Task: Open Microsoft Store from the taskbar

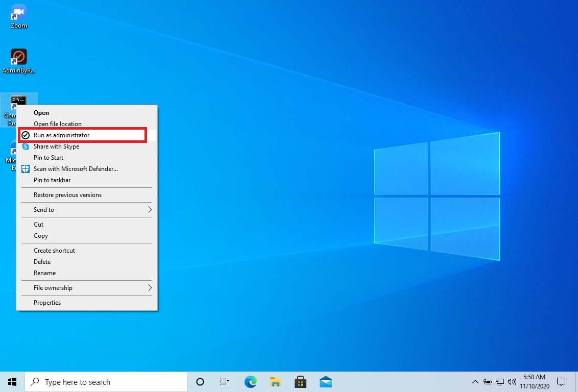Action: coord(300,382)
